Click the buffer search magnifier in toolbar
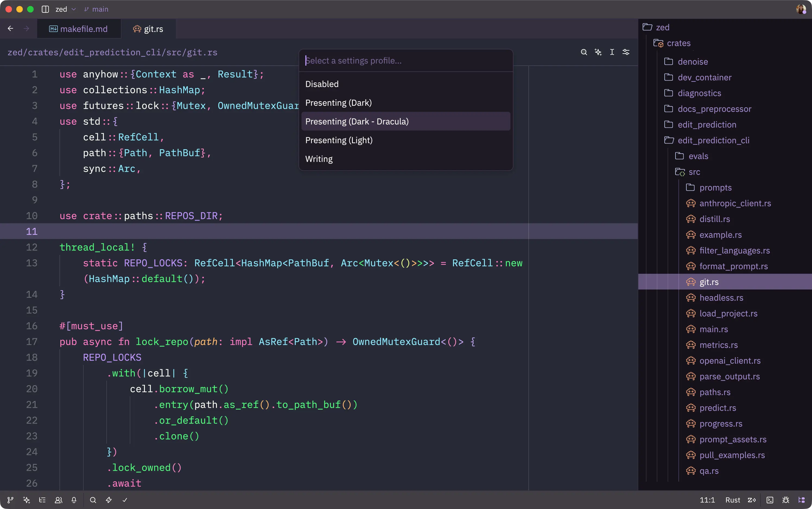 pos(584,52)
